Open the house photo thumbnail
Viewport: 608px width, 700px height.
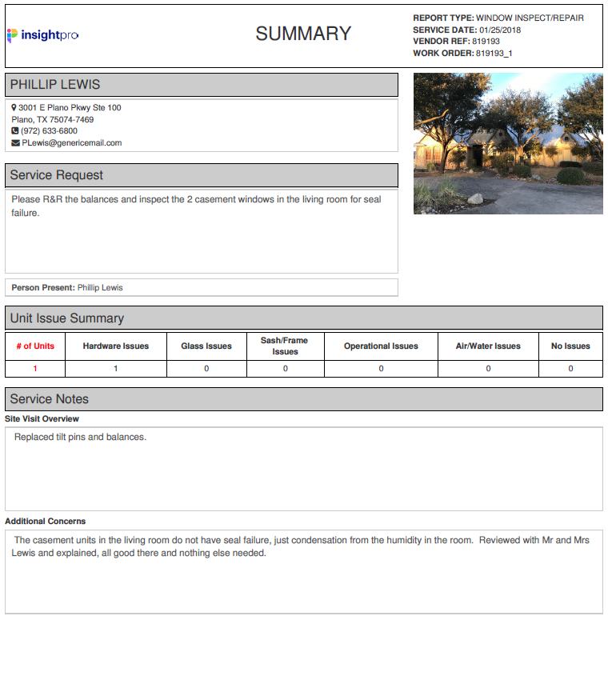508,144
